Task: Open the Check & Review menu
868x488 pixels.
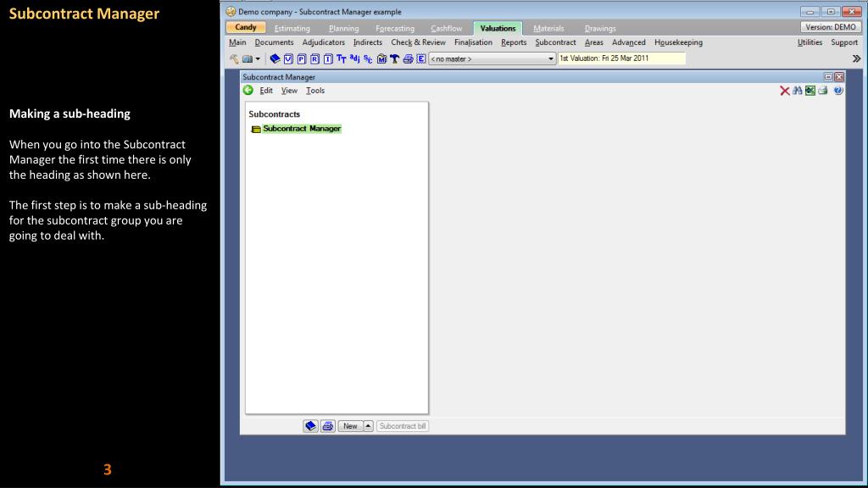Action: [418, 42]
